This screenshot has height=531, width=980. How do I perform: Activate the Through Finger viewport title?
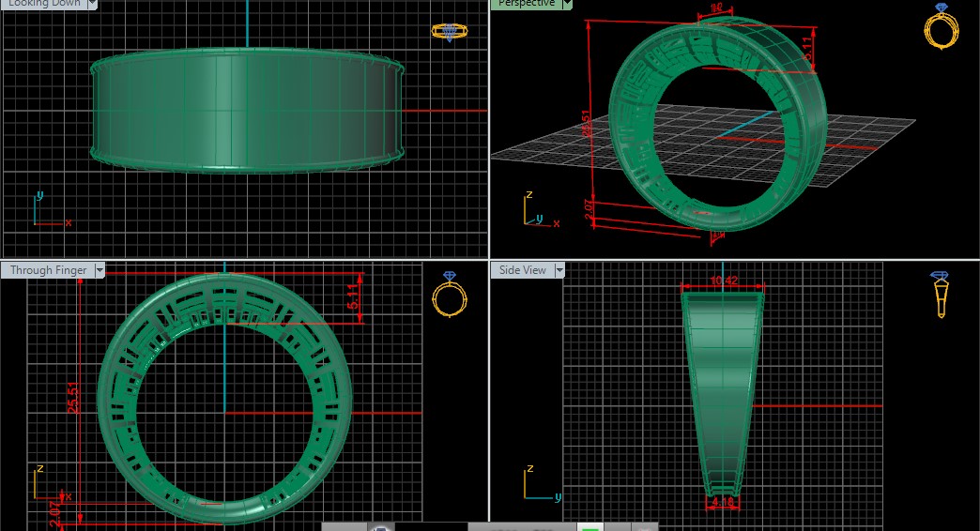pos(49,270)
